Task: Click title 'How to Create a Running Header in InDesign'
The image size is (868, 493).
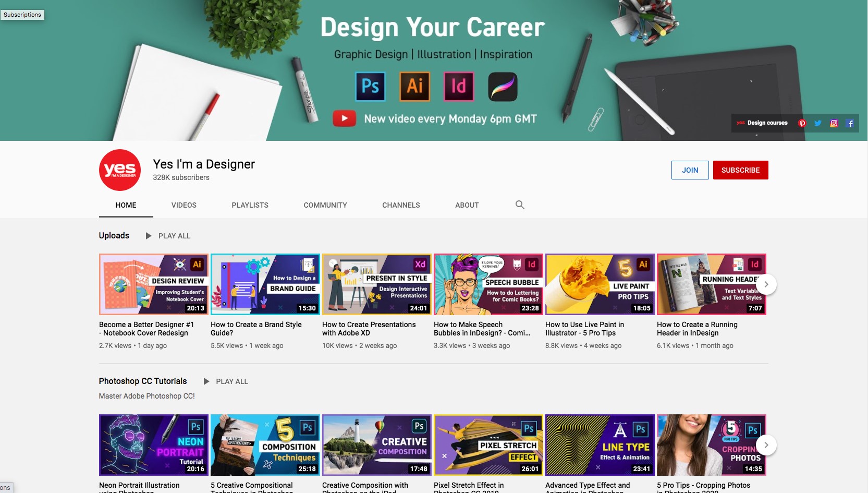Action: [697, 329]
